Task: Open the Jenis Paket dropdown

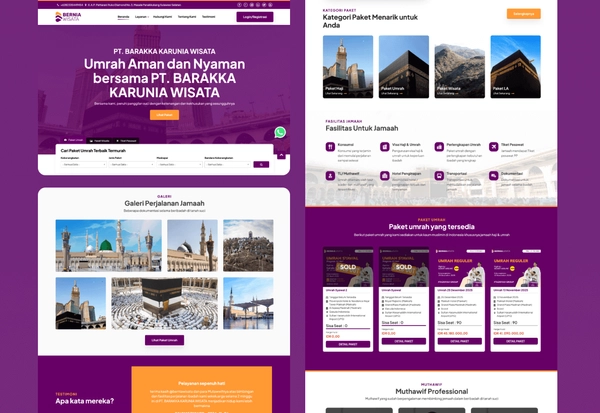Action: 131,165
